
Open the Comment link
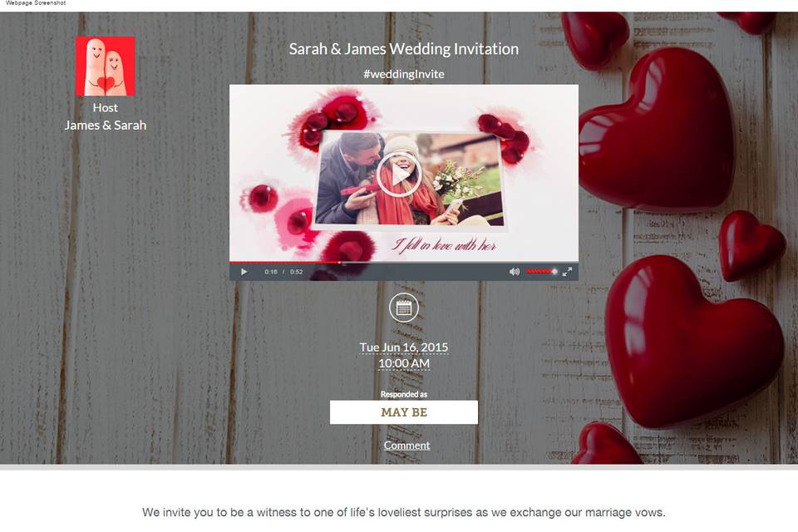(406, 445)
